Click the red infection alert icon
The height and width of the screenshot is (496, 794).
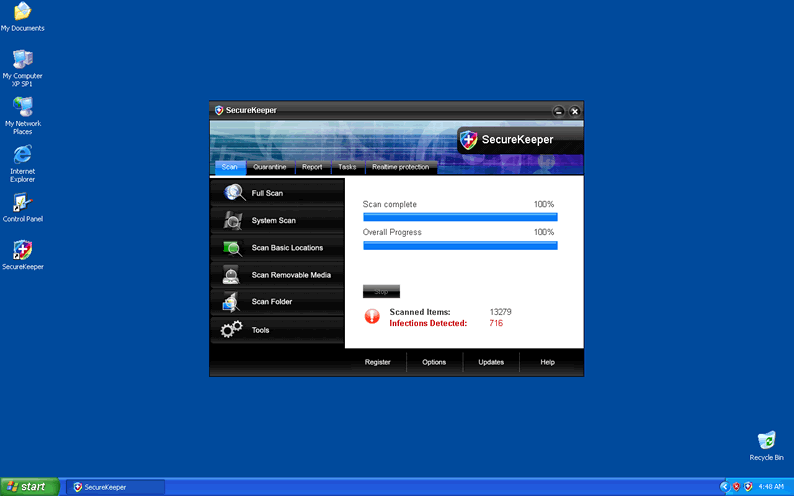tap(372, 317)
